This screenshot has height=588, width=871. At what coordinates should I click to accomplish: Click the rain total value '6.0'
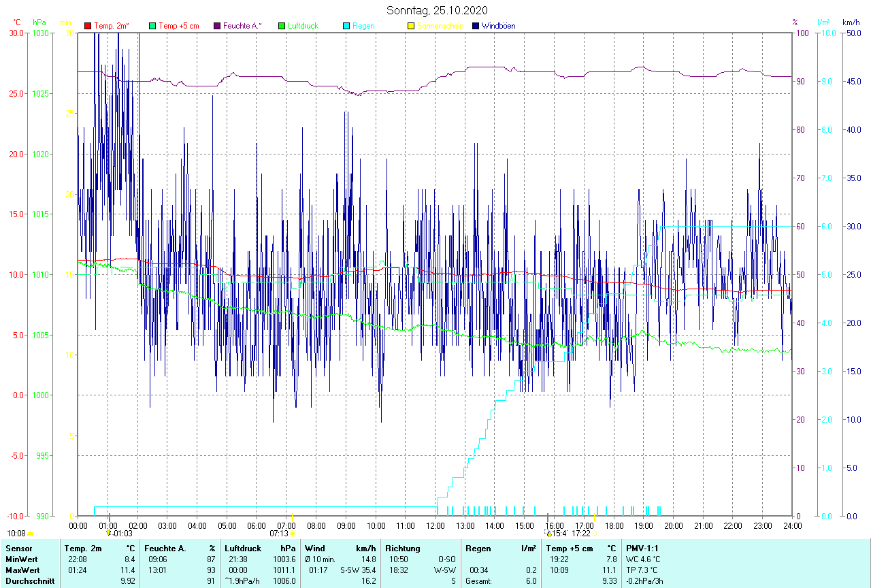point(531,581)
